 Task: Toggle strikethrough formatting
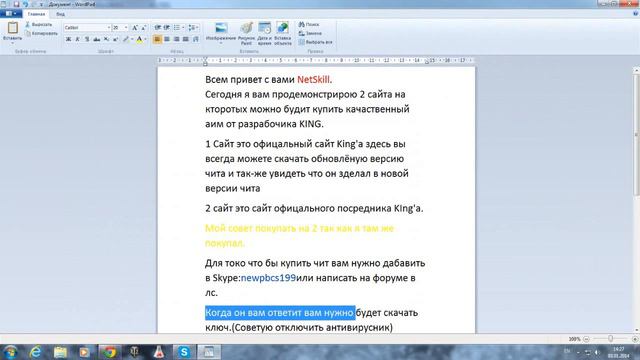[97, 39]
